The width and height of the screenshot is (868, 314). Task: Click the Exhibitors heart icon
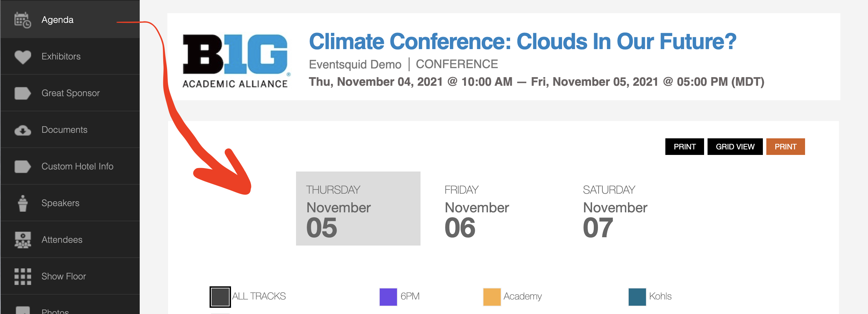pyautogui.click(x=22, y=57)
